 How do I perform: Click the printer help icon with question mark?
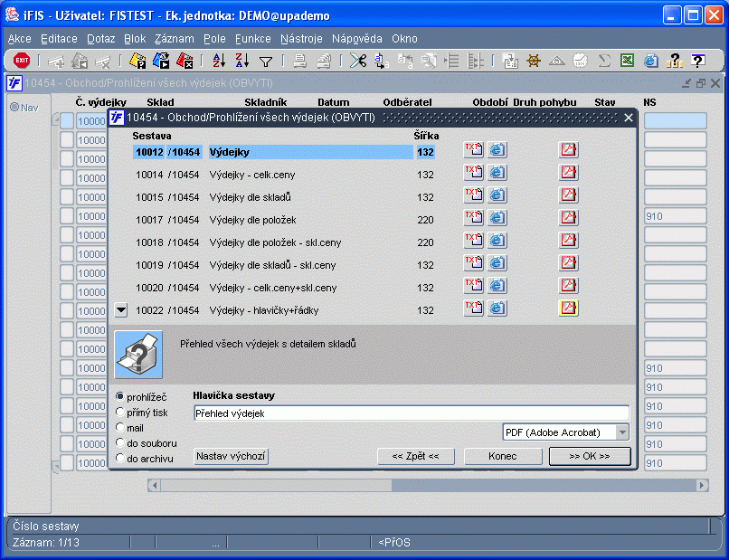point(138,355)
